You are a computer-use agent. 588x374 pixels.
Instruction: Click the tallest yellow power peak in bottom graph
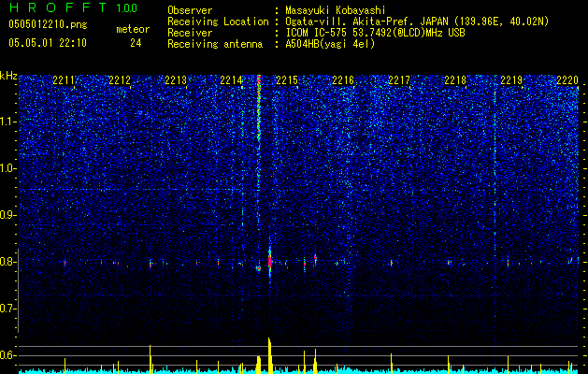[269, 355]
